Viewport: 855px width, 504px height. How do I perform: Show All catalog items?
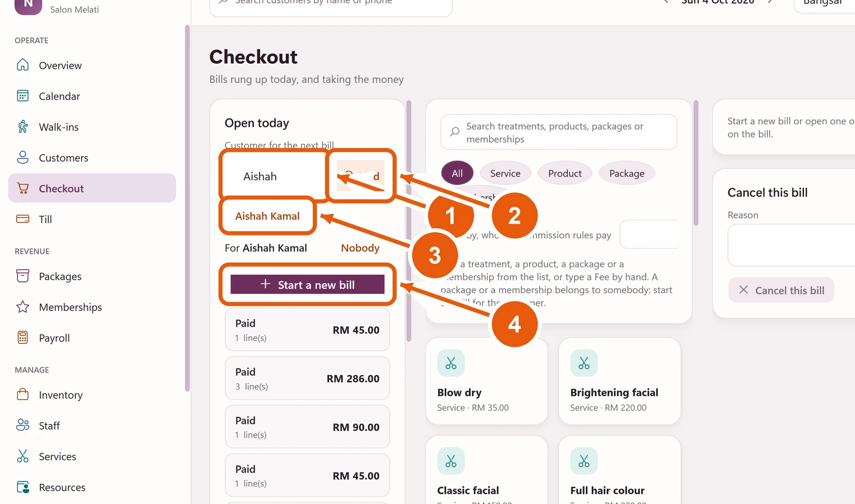(x=457, y=173)
